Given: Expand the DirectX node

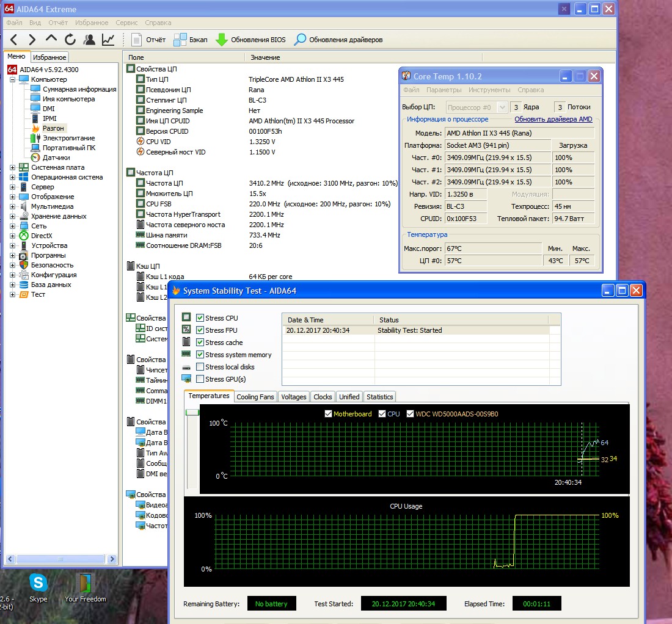Looking at the screenshot, I should tap(12, 236).
